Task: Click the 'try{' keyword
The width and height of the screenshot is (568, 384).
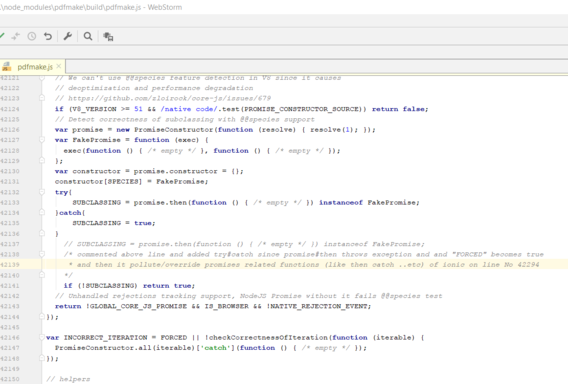Action: point(63,192)
